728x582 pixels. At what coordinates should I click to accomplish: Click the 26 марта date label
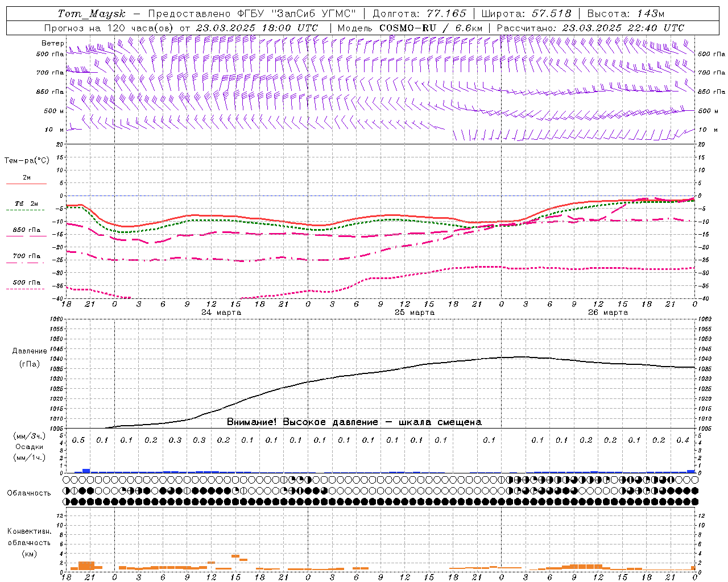point(608,313)
